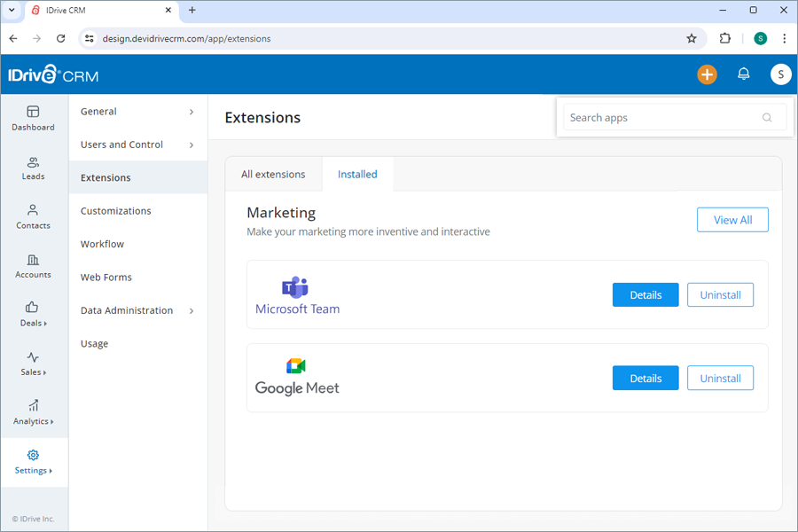
Task: Select the Leads icon in the sidebar
Action: pyautogui.click(x=34, y=168)
